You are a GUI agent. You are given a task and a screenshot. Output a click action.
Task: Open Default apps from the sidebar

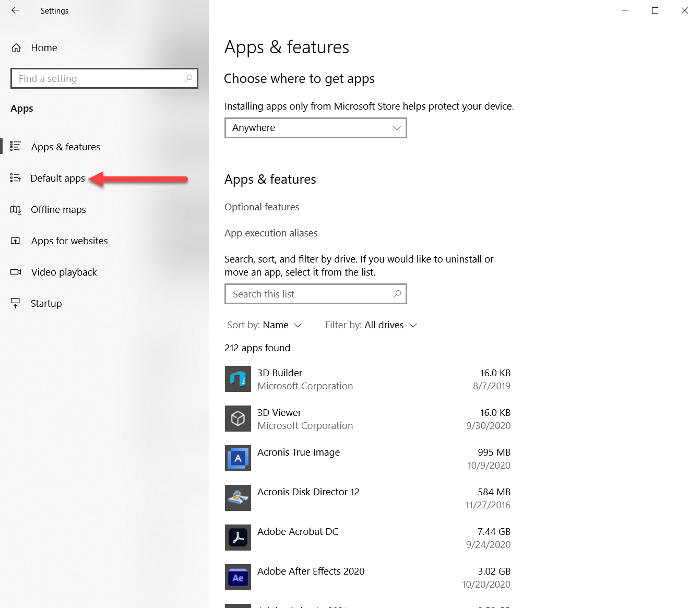click(57, 178)
